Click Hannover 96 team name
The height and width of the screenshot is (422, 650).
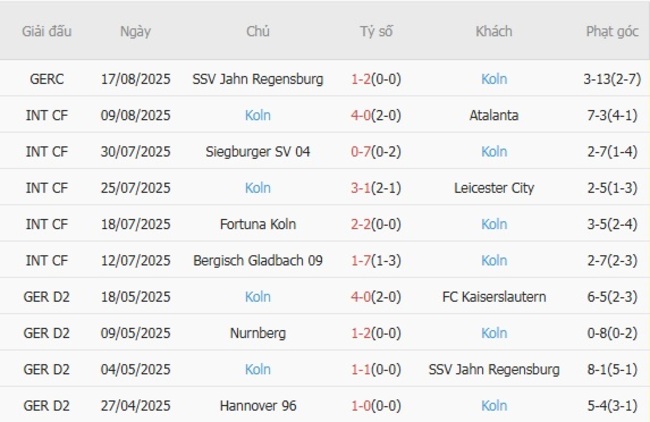click(258, 406)
